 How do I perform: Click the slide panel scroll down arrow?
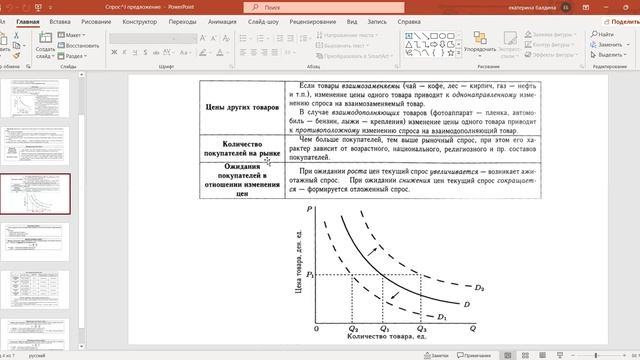[x=82, y=347]
